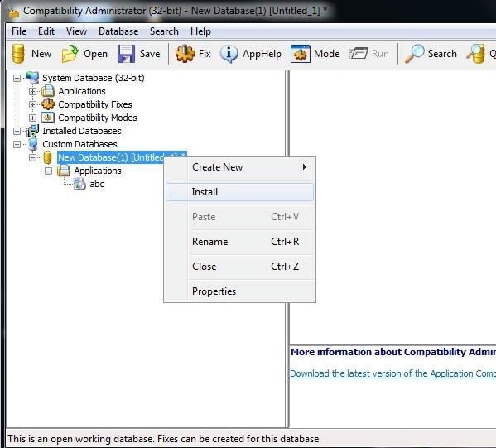Choose Close in context menu

click(239, 267)
